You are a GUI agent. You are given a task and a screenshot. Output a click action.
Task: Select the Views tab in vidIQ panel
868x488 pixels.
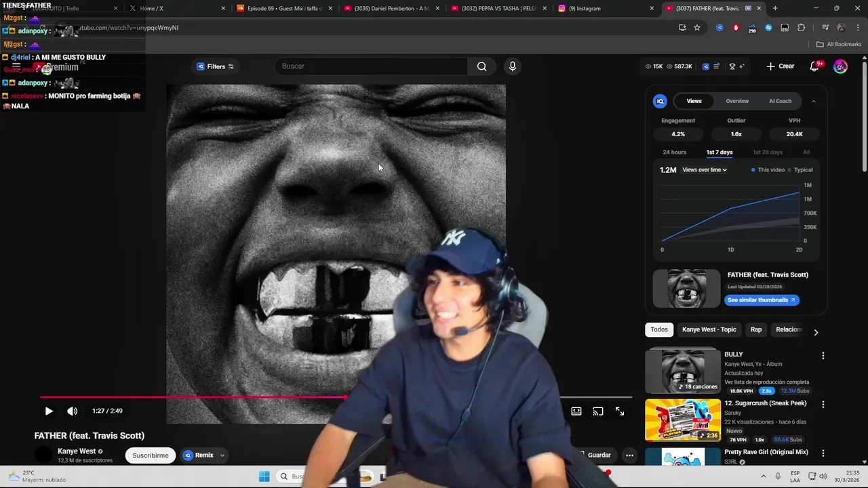tap(694, 101)
